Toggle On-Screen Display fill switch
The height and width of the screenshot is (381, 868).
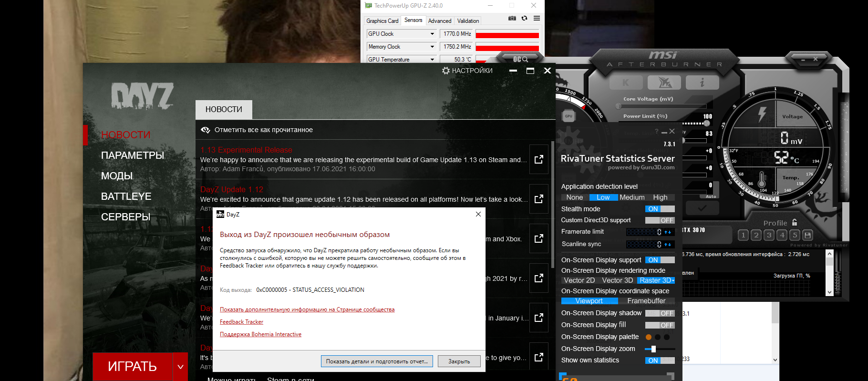coord(660,325)
